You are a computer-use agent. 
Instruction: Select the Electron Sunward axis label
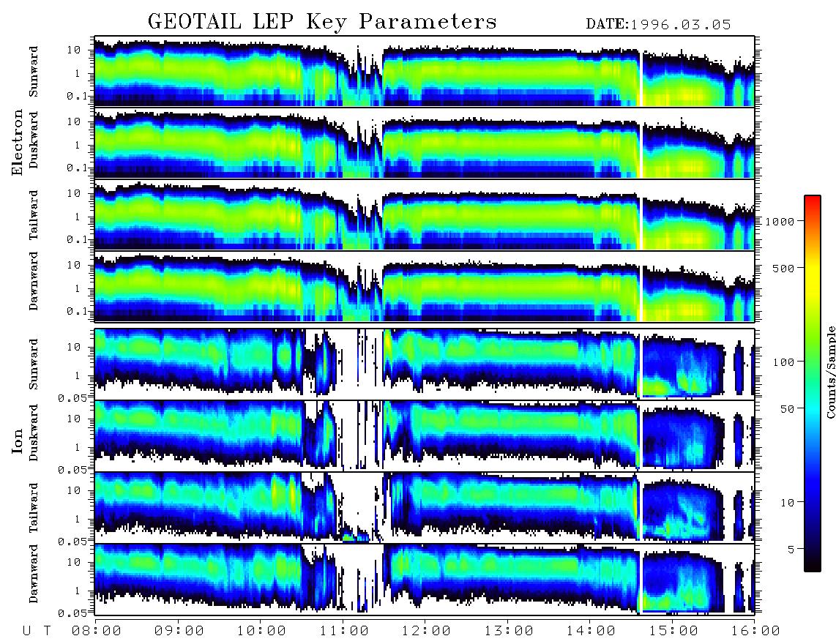[x=34, y=71]
